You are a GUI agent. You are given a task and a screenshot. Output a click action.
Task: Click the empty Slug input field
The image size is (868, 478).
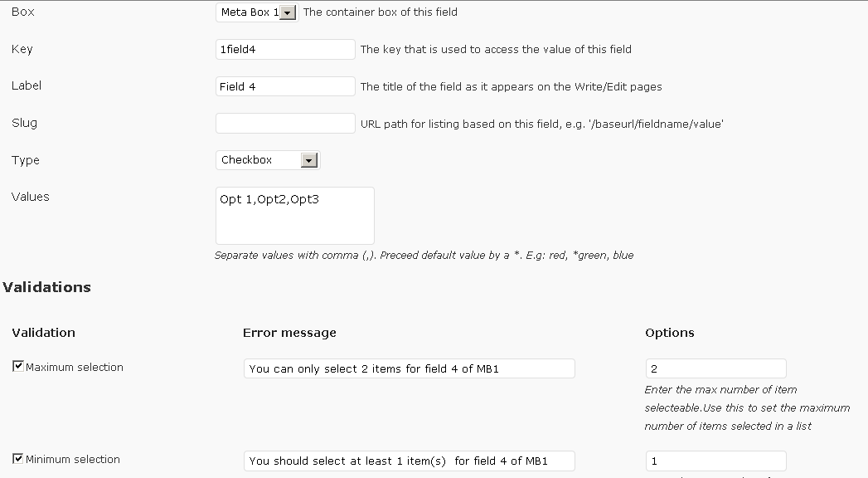point(285,124)
